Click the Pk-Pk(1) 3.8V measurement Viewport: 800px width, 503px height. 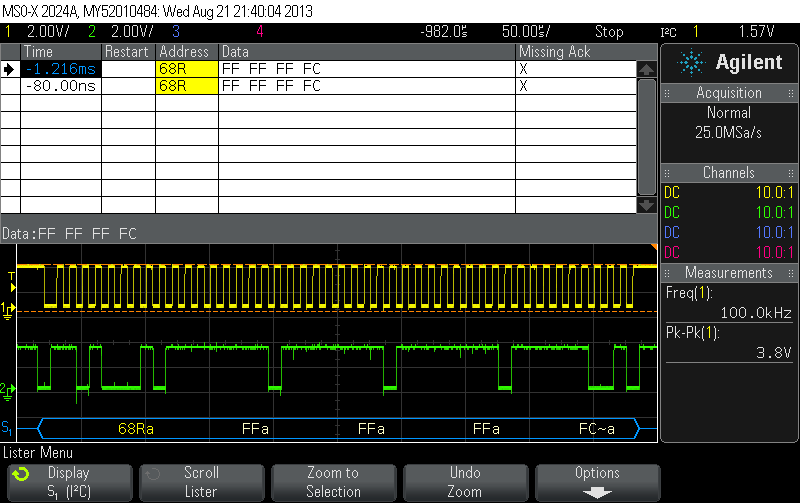729,343
